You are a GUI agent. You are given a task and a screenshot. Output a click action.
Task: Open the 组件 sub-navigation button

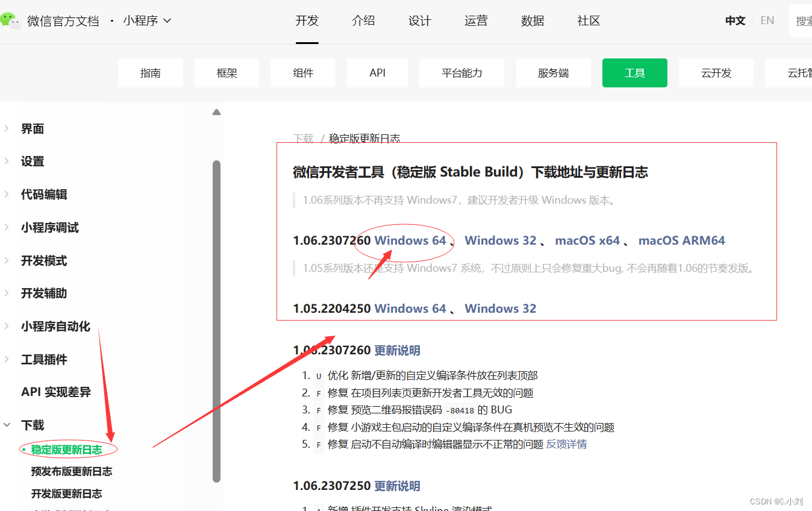(x=303, y=73)
